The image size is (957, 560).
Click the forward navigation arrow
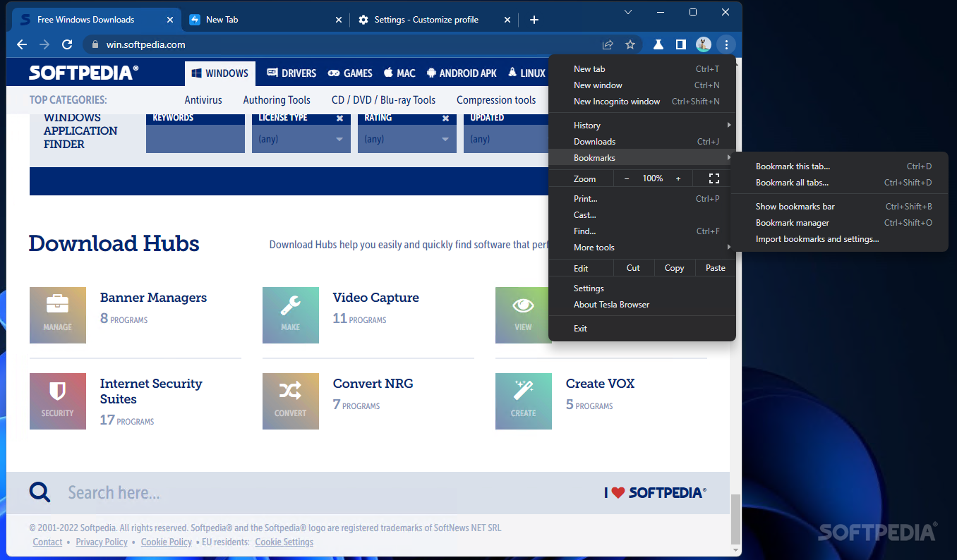[x=44, y=44]
